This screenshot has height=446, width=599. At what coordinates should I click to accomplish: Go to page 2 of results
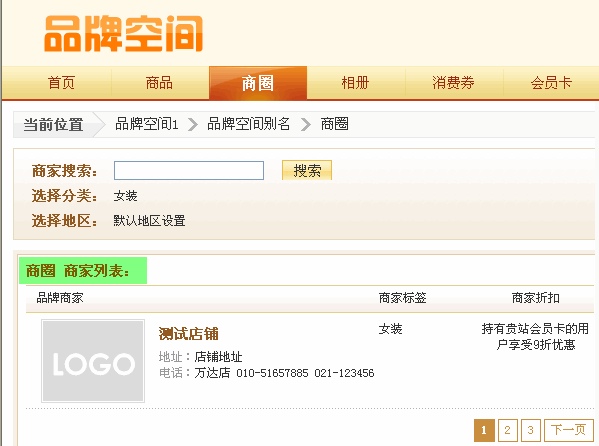pyautogui.click(x=508, y=430)
